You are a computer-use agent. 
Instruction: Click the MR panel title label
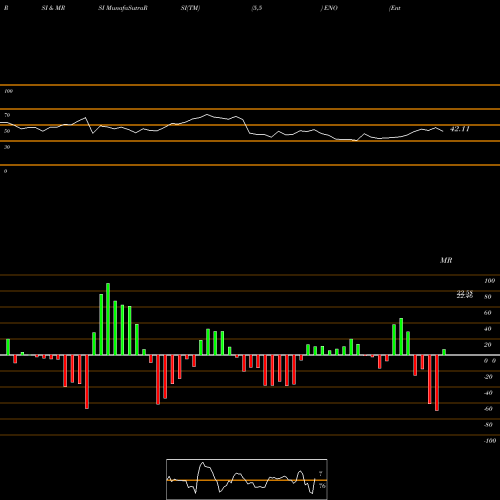446,260
